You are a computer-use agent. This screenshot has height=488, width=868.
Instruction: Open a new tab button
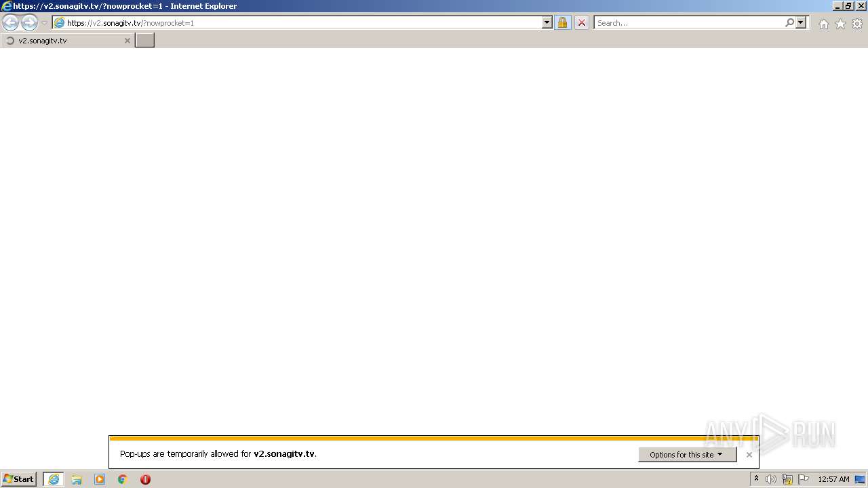tap(145, 41)
